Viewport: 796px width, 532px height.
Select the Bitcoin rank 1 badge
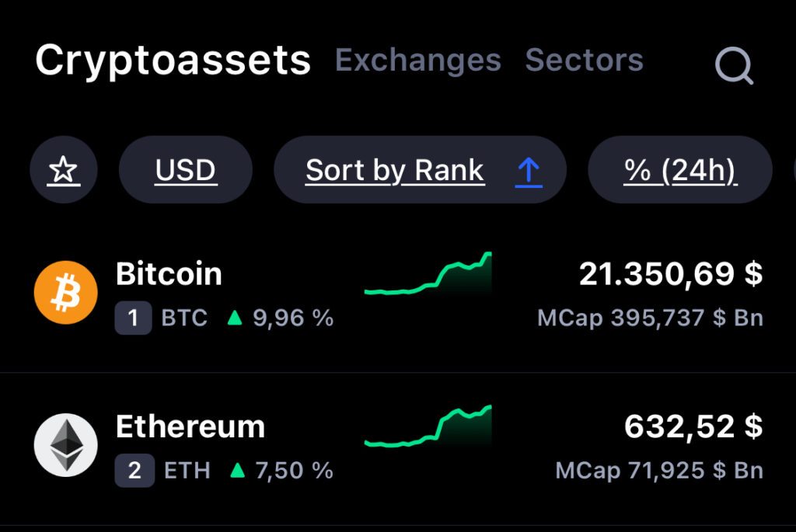(x=133, y=318)
